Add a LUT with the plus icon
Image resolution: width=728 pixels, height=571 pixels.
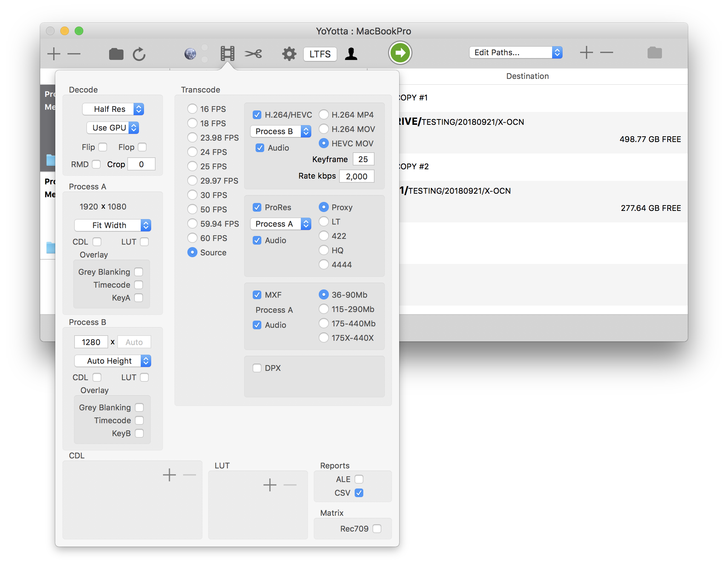tap(270, 485)
